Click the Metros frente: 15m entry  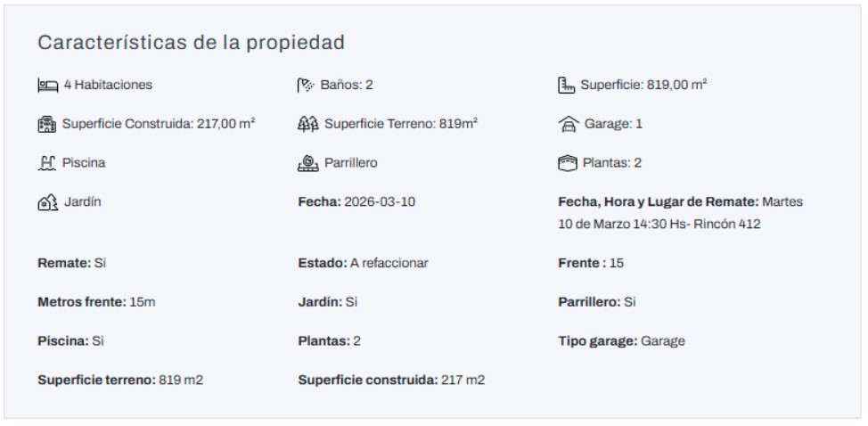point(96,302)
